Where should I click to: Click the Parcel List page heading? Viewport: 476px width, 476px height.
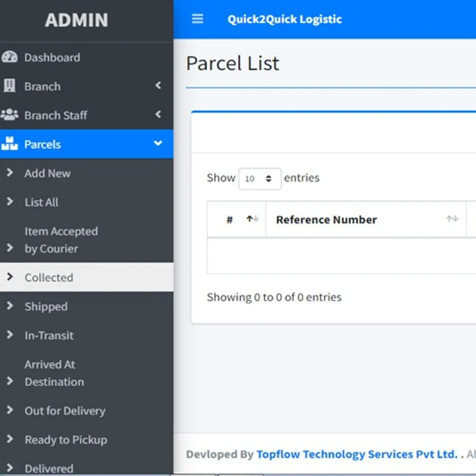(233, 63)
